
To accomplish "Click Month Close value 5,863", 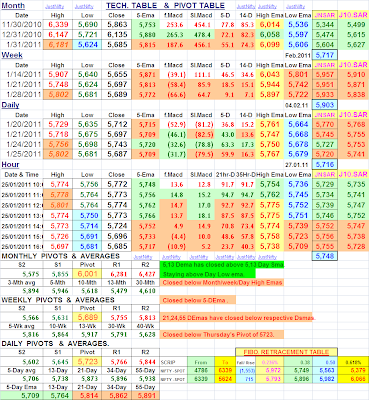I will point(117,25).
